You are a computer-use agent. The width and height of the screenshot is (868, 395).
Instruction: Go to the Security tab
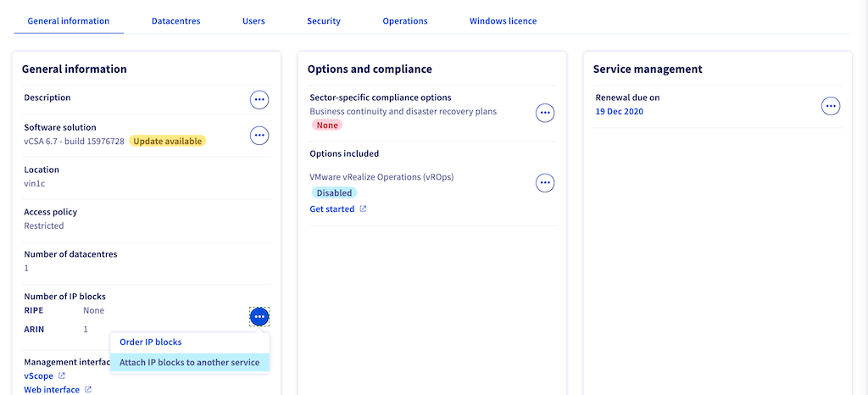click(324, 21)
